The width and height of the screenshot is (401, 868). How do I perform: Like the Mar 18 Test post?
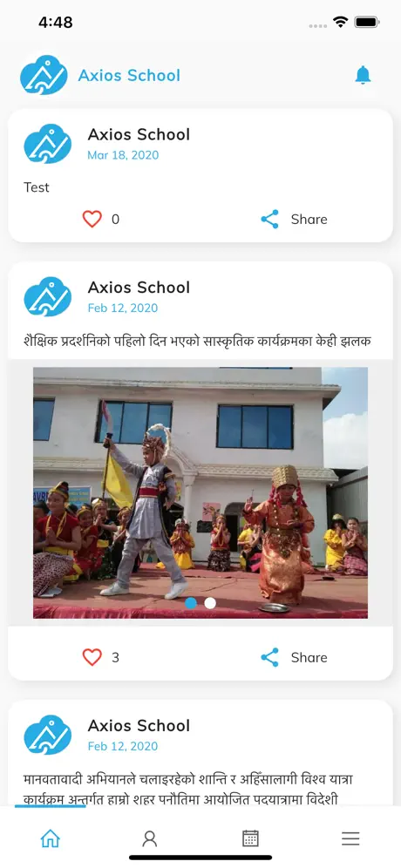[92, 220]
